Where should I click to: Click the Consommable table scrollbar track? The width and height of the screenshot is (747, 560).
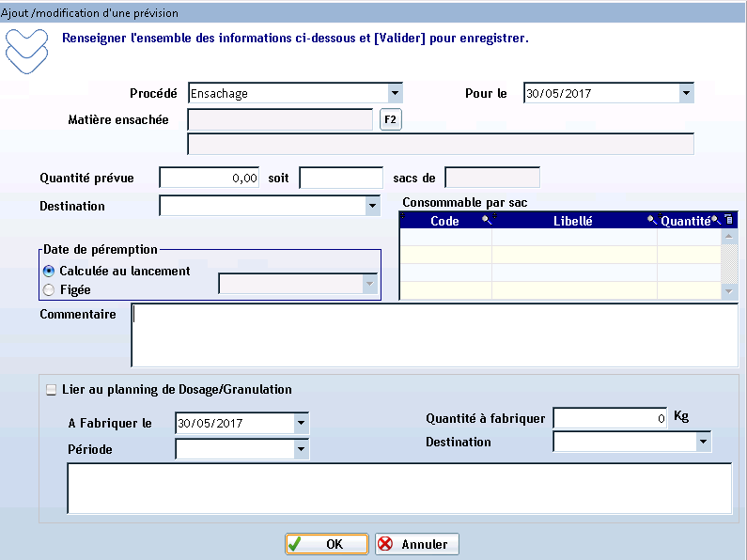coord(729,263)
